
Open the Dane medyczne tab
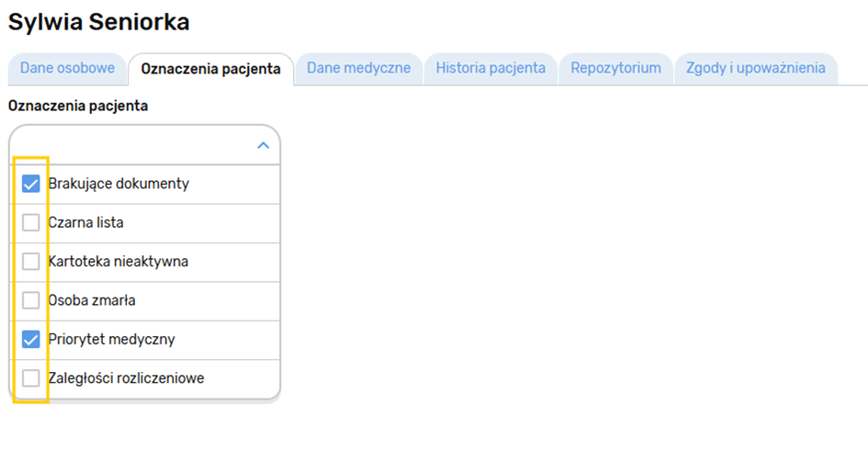tap(358, 68)
